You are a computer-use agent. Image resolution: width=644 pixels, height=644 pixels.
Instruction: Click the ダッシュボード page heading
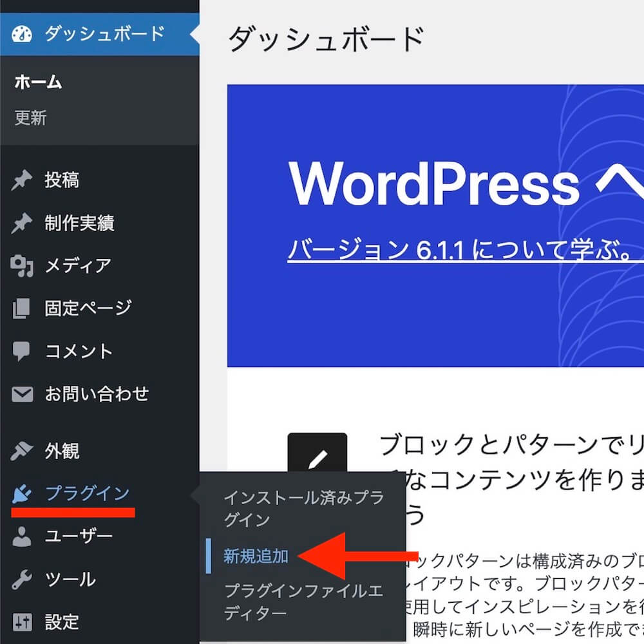(x=327, y=39)
